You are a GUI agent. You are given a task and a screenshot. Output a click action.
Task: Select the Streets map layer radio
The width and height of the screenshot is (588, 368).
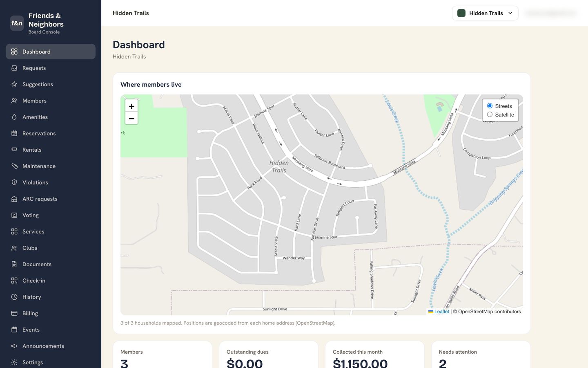pyautogui.click(x=490, y=106)
